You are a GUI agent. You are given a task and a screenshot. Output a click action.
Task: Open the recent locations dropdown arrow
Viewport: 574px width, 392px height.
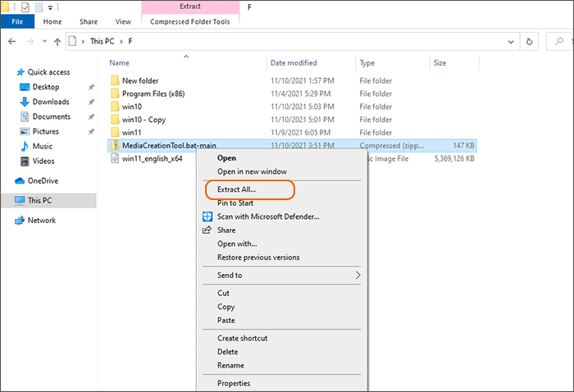click(x=44, y=41)
